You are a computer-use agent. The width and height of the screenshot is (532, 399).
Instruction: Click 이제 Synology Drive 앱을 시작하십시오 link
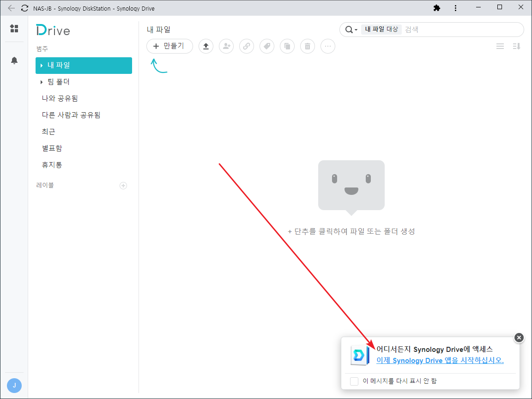point(440,360)
